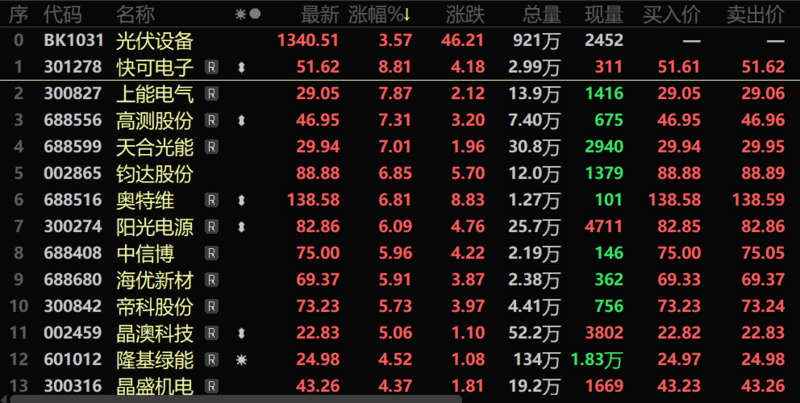Select stock name 阳光电源

pos(155,226)
